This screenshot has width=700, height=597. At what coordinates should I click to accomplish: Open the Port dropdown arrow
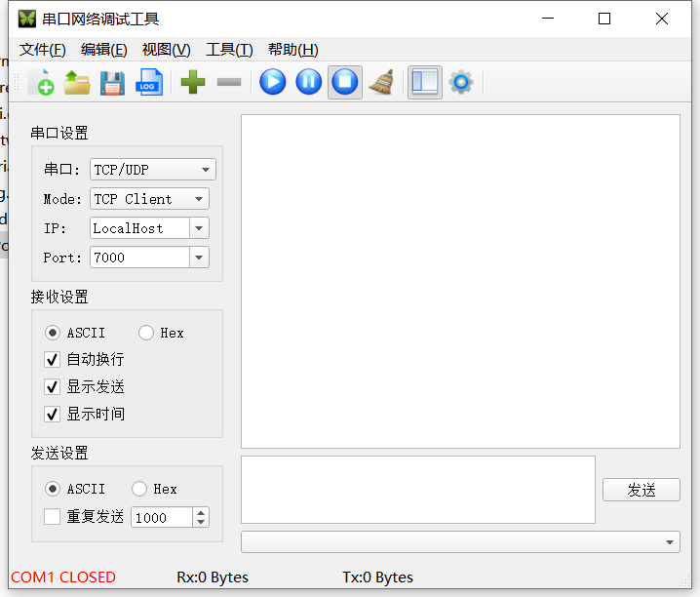coord(199,258)
